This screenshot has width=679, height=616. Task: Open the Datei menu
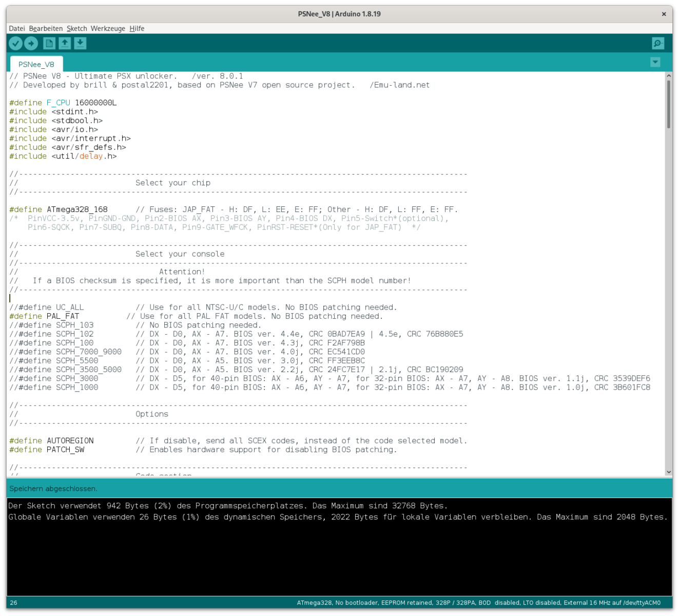click(17, 29)
